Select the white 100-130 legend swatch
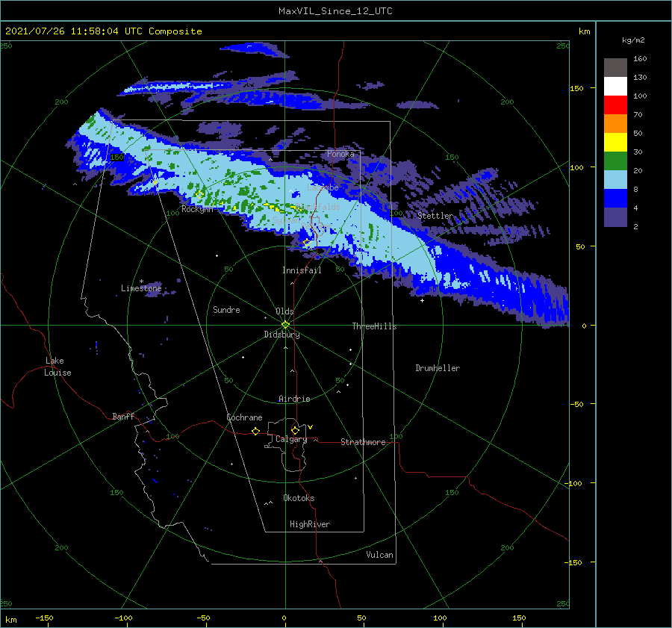 pyautogui.click(x=615, y=86)
